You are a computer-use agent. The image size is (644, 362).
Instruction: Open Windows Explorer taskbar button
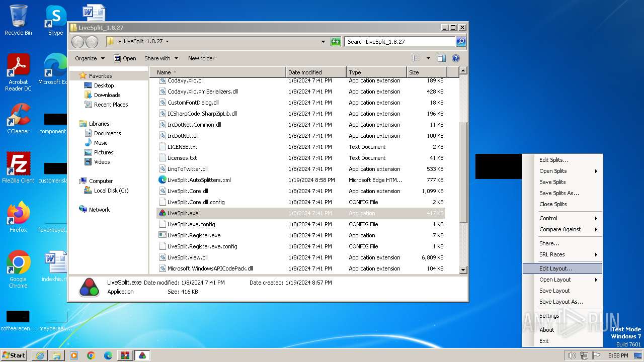(57, 355)
